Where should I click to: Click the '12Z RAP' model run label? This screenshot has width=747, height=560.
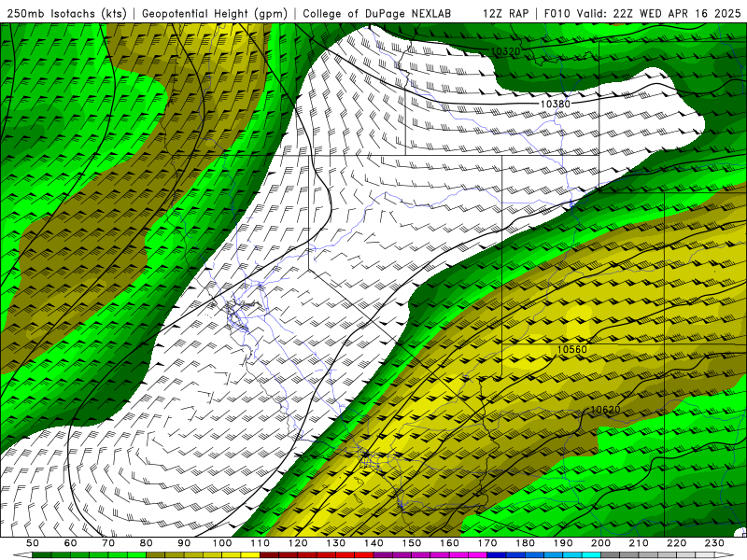click(x=505, y=14)
